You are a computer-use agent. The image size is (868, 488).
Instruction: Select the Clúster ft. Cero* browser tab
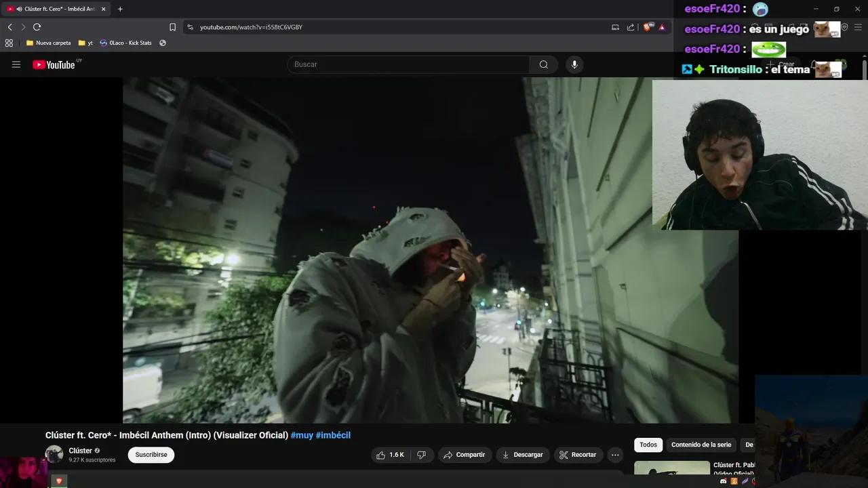point(56,9)
